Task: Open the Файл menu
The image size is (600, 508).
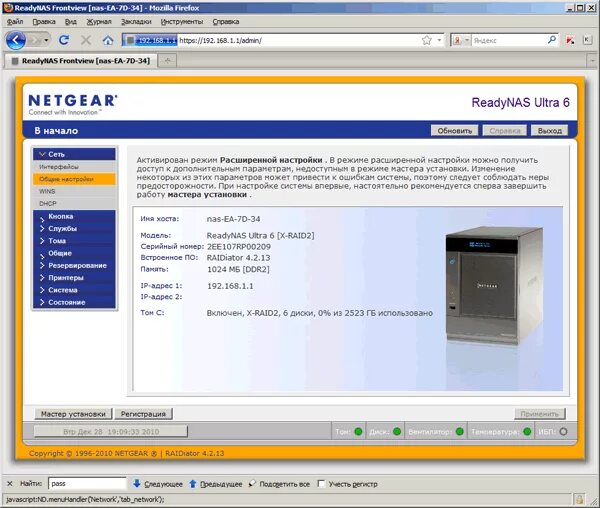Action: [15, 22]
